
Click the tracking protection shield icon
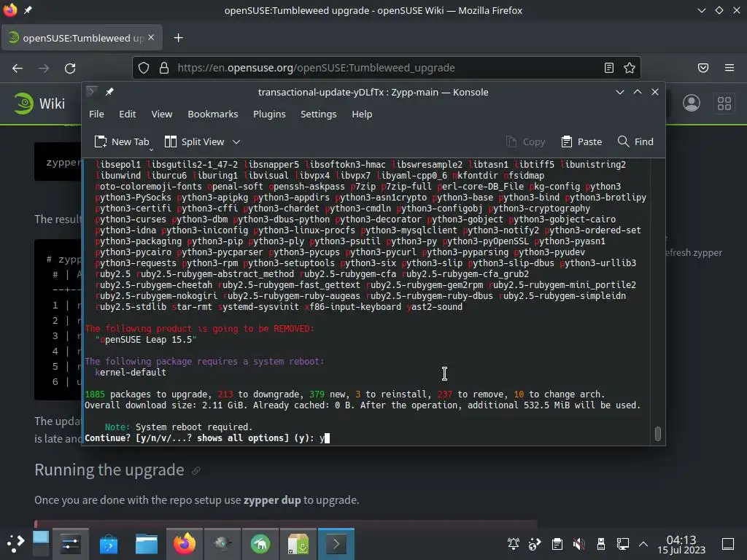tap(144, 68)
